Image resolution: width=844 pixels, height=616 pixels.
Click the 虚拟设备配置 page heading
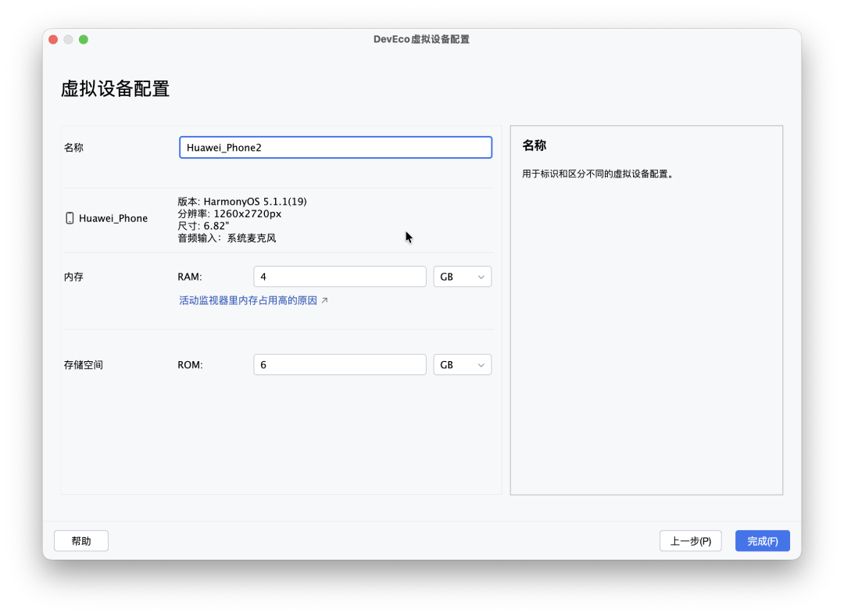[x=115, y=89]
